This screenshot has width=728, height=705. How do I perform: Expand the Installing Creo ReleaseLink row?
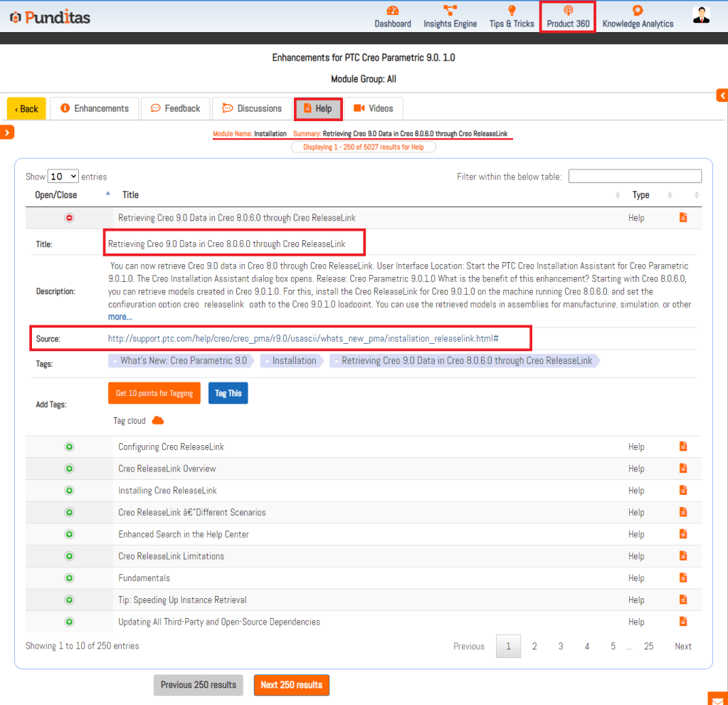(69, 491)
